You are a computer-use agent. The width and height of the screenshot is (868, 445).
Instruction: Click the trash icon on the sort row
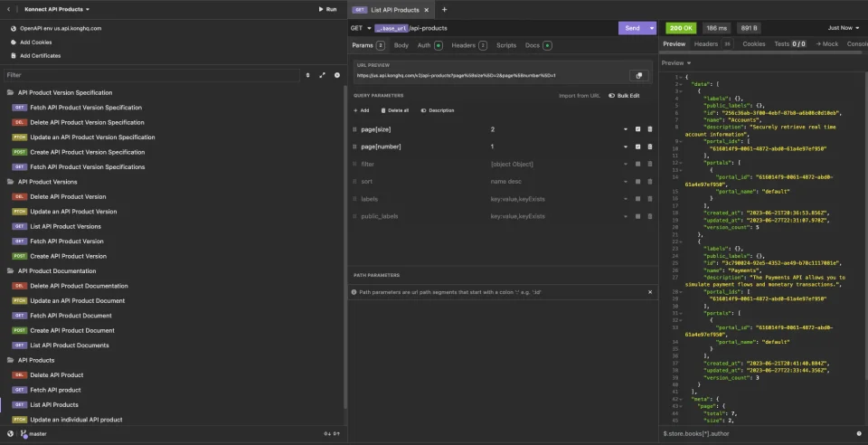tap(650, 182)
